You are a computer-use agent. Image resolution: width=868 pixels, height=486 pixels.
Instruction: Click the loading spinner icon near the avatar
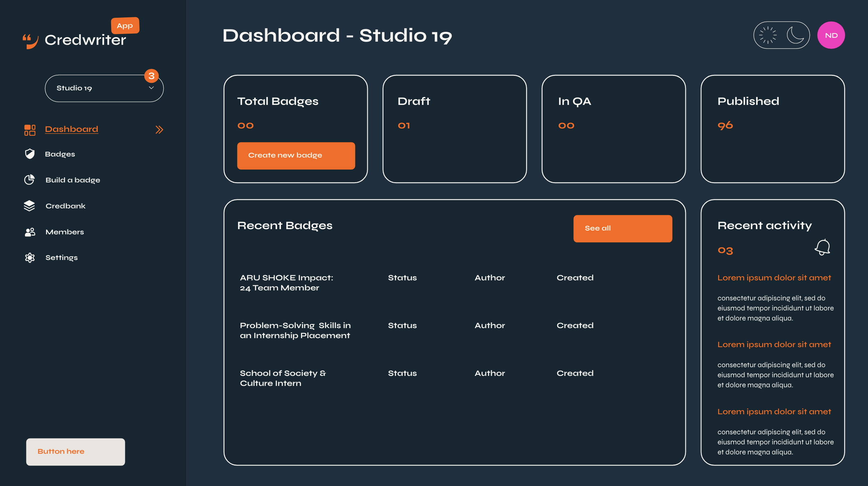pyautogui.click(x=767, y=35)
